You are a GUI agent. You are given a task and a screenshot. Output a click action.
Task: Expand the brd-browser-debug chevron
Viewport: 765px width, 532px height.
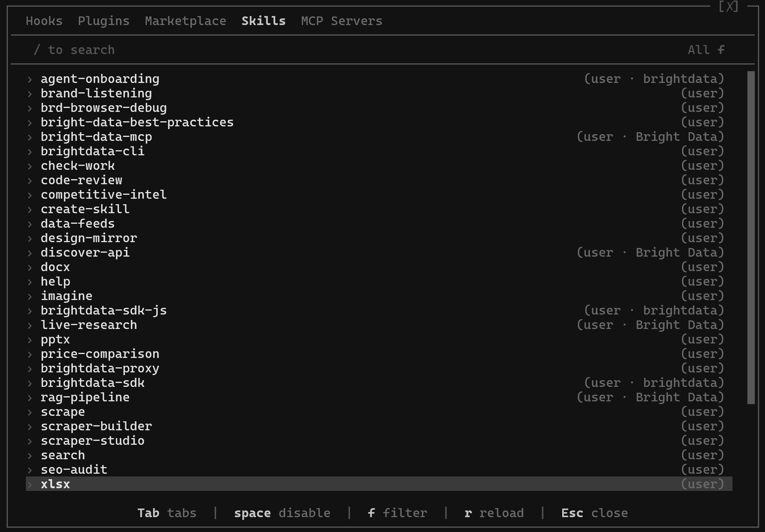(x=30, y=108)
